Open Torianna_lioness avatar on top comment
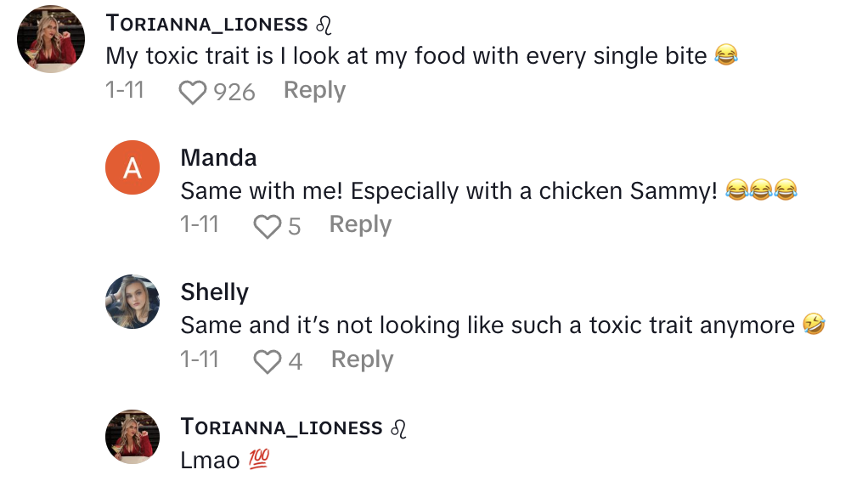 51,39
